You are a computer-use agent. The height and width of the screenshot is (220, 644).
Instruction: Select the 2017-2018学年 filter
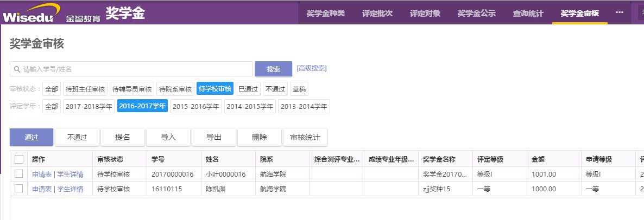[89, 106]
